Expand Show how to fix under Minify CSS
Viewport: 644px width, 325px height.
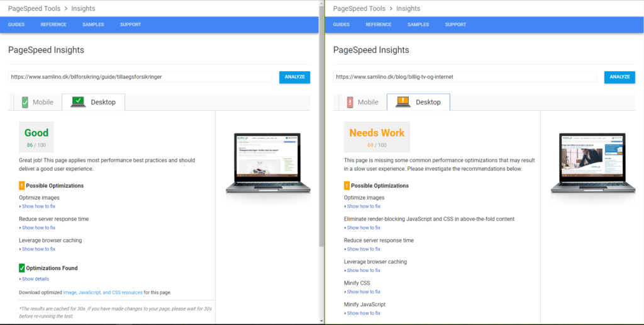(362, 292)
